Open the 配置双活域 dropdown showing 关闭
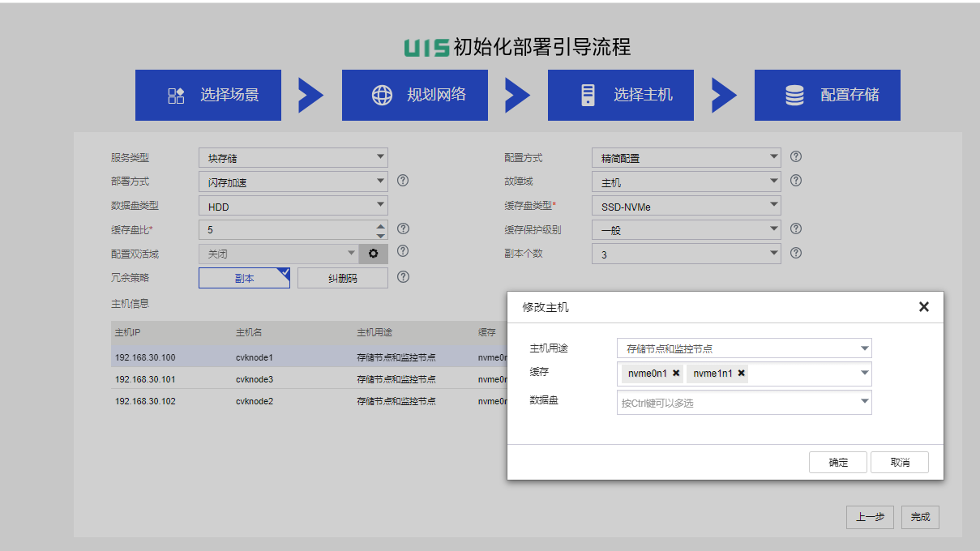 point(279,254)
